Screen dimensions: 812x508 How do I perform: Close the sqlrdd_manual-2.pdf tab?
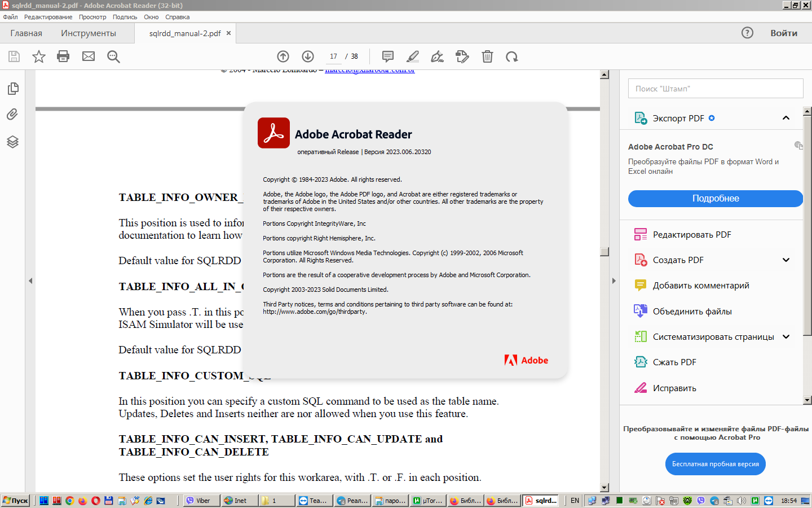click(228, 33)
